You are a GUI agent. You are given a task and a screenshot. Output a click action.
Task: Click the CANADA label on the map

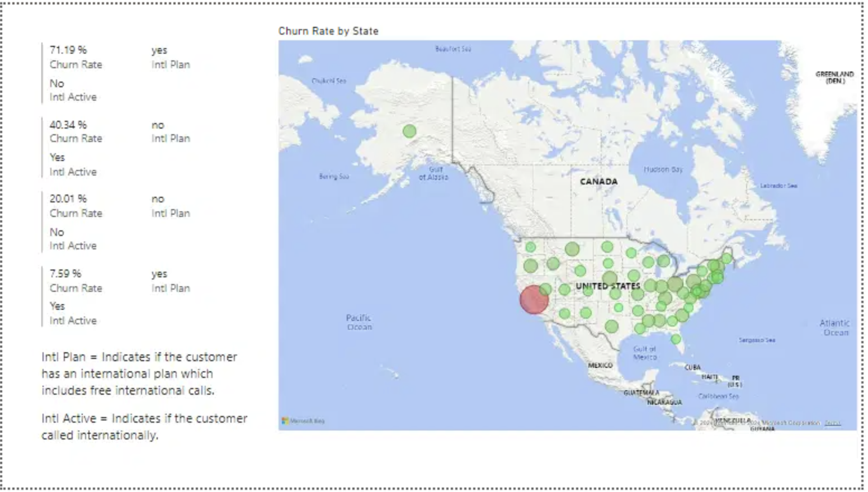[x=598, y=182]
